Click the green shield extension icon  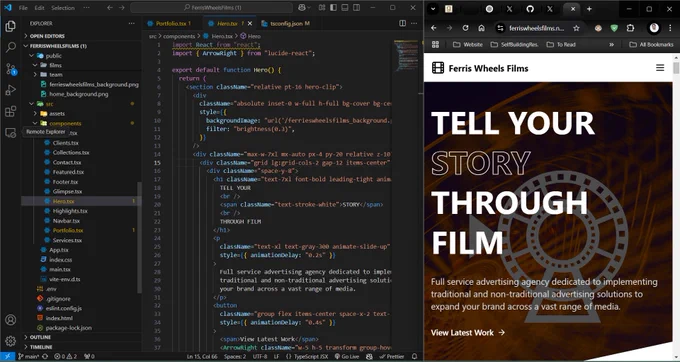coord(614,28)
